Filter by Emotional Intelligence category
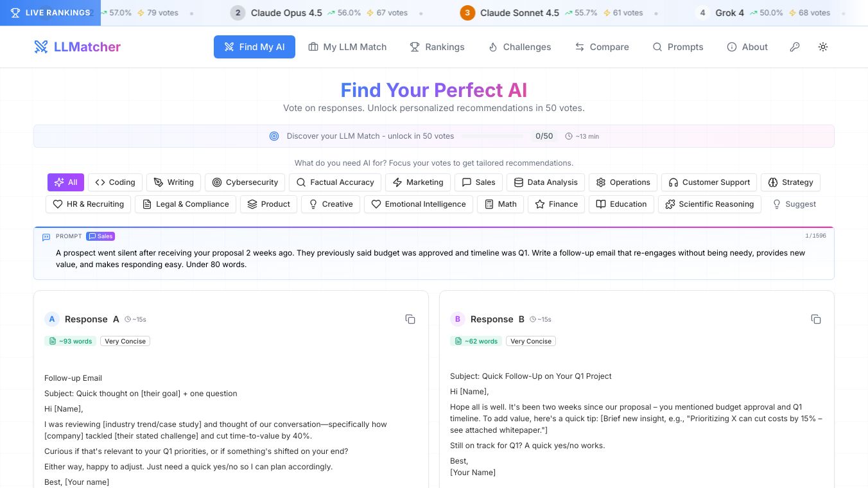 pyautogui.click(x=419, y=204)
